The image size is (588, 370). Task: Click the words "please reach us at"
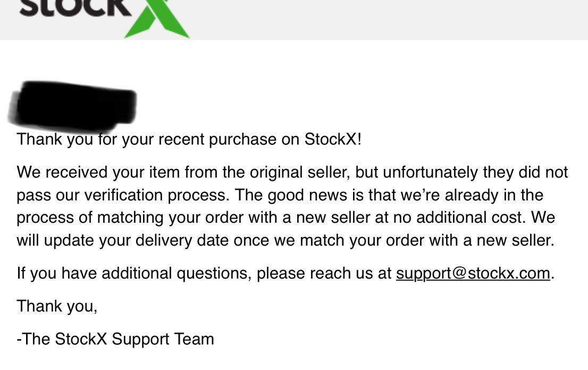click(x=324, y=274)
